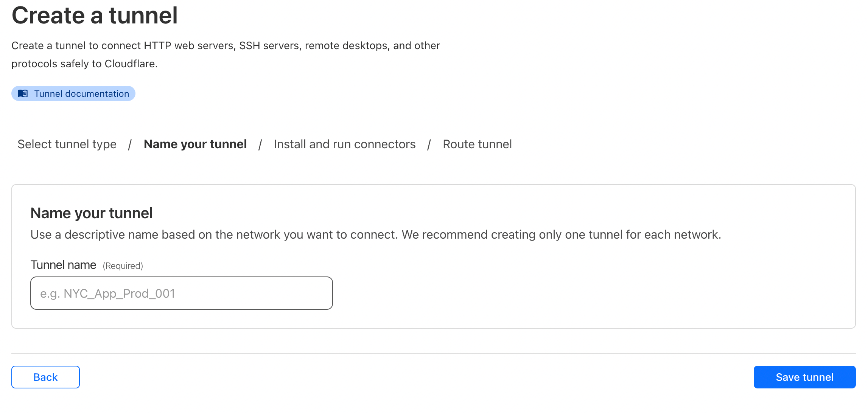Click the slash after Name your tunnel step
868x413 pixels.
pos(260,144)
